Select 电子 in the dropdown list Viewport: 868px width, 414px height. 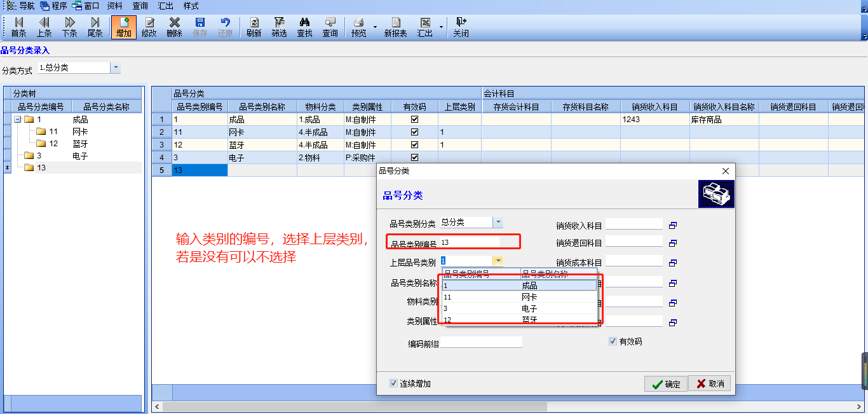(x=520, y=308)
